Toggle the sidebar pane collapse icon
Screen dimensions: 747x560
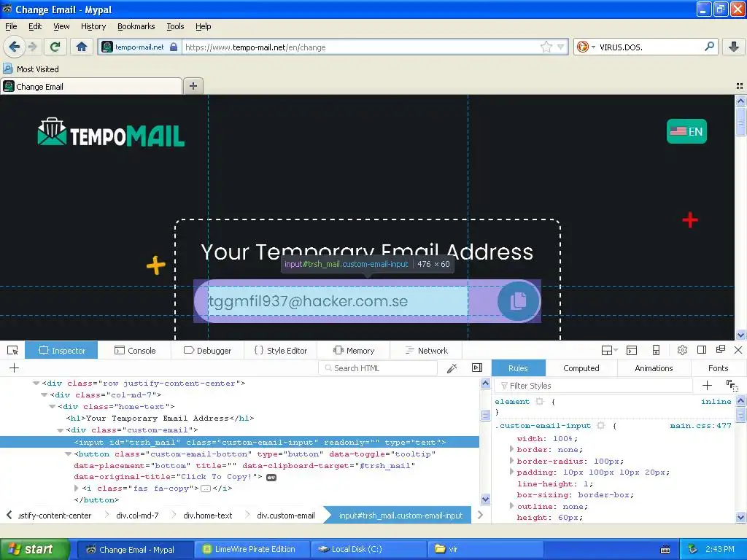click(477, 367)
